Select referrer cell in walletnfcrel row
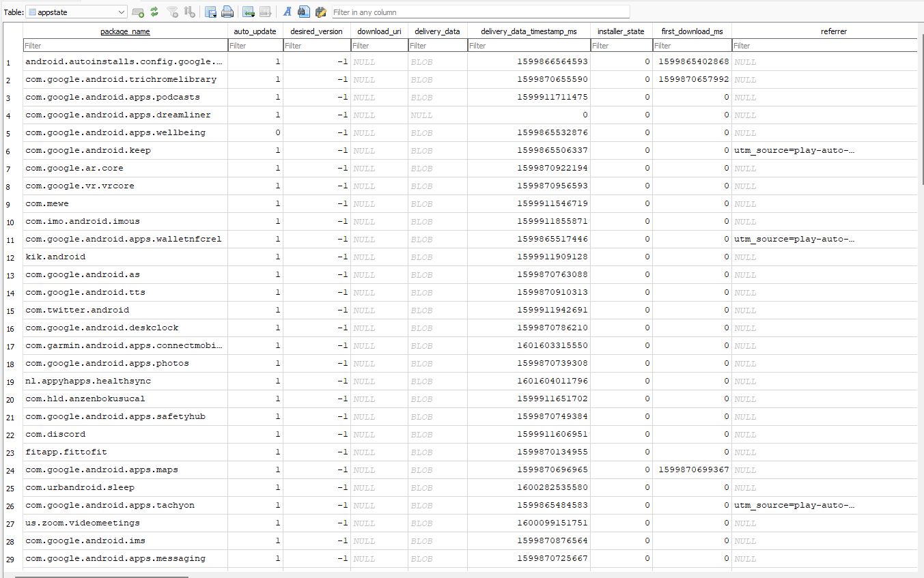 (x=824, y=239)
